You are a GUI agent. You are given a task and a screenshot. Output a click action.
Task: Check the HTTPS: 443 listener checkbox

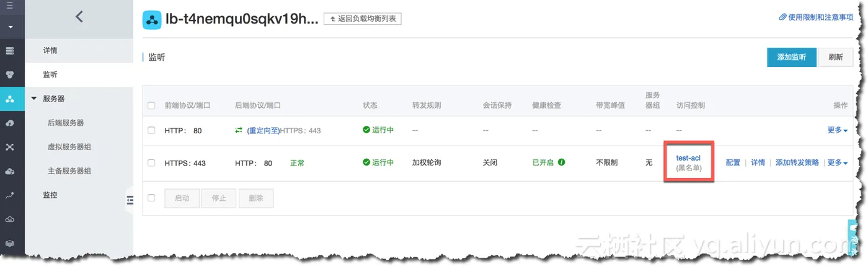click(x=152, y=163)
